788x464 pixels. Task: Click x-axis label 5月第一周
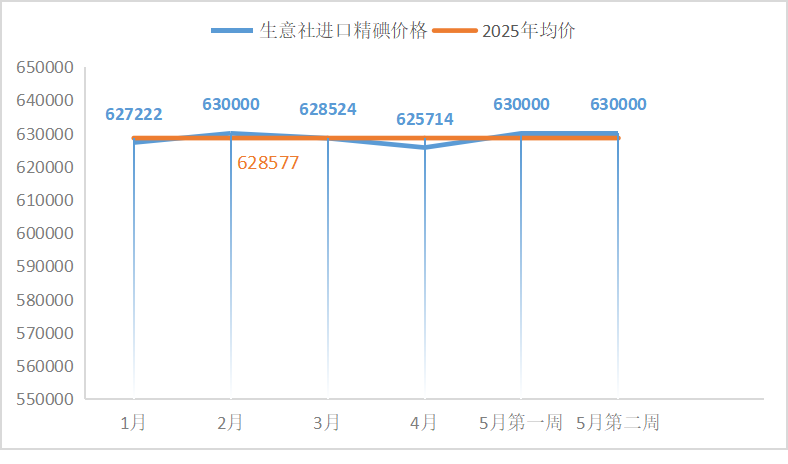tap(521, 423)
